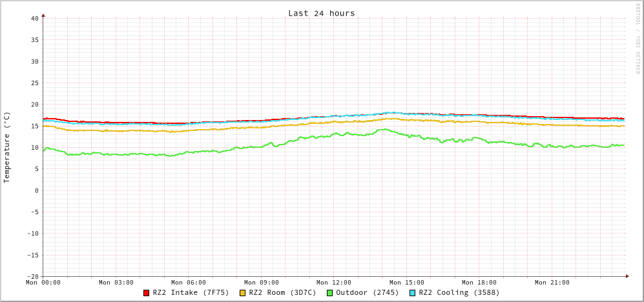Click the Mon 21:00 time axis label
Screen dimensions: 644x302
pyautogui.click(x=552, y=282)
